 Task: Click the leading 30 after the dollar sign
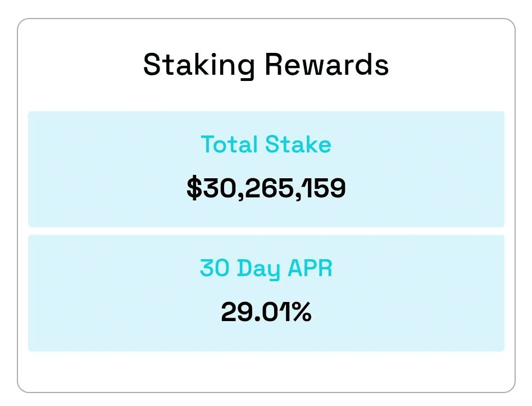220,188
